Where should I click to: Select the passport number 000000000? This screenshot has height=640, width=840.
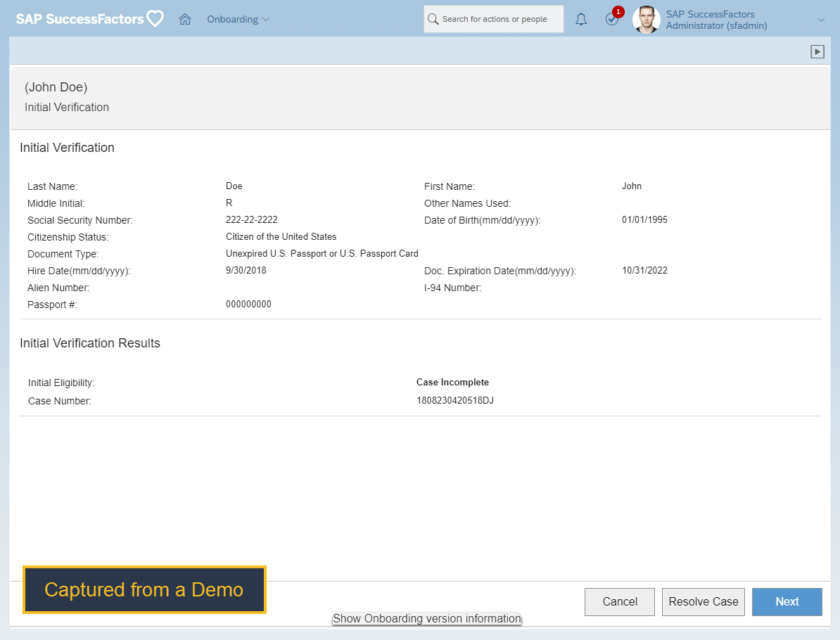pyautogui.click(x=248, y=305)
